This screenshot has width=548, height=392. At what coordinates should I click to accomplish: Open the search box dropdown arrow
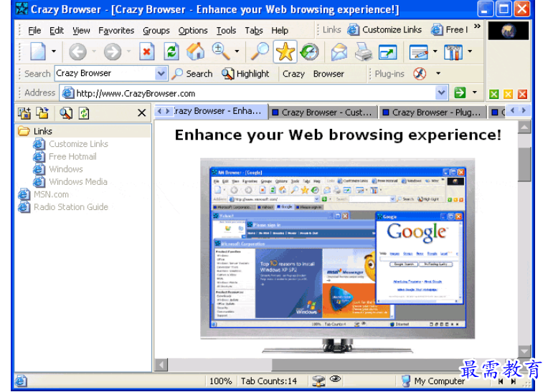[x=161, y=73]
